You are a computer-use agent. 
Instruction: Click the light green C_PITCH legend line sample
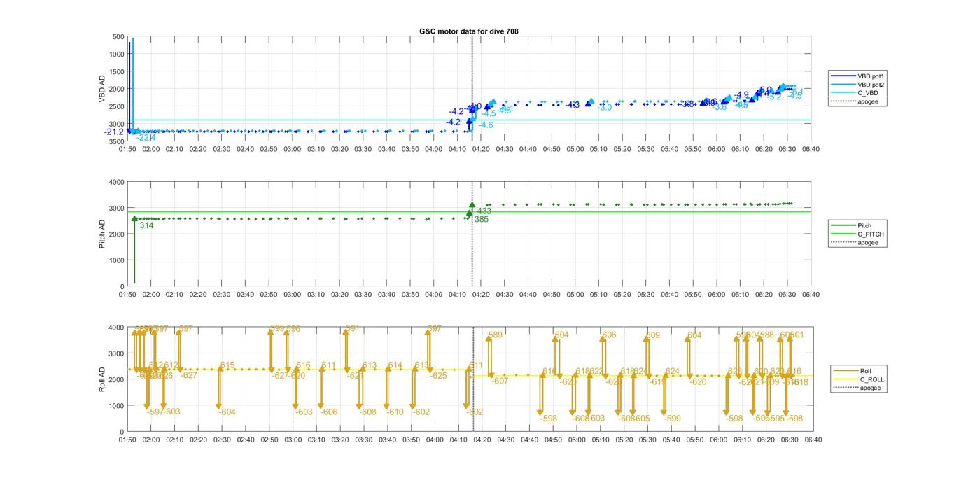pos(842,234)
